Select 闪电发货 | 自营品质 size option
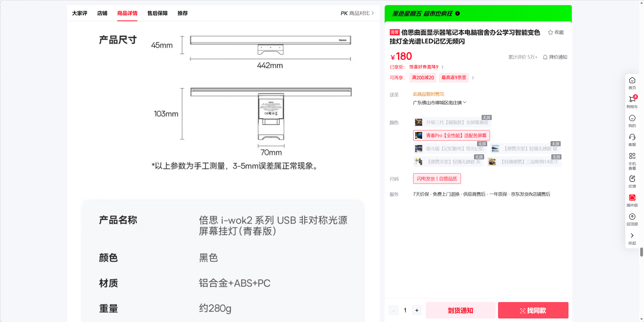The height and width of the screenshot is (322, 644). (x=437, y=179)
